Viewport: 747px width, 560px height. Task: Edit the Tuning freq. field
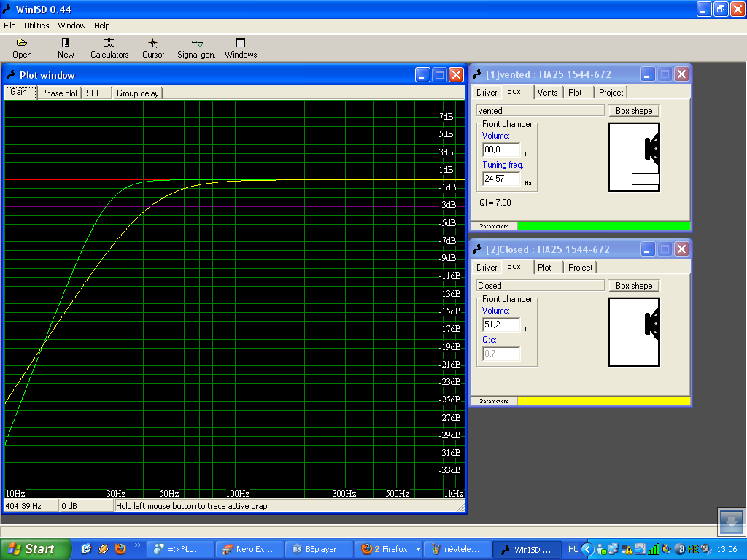501,179
